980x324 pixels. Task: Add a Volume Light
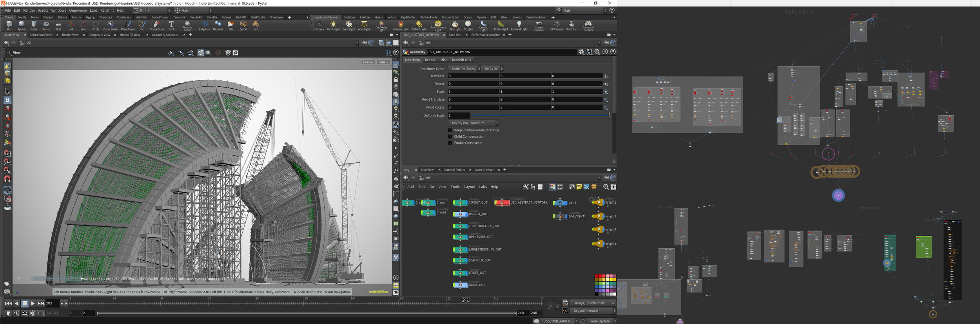[x=401, y=26]
